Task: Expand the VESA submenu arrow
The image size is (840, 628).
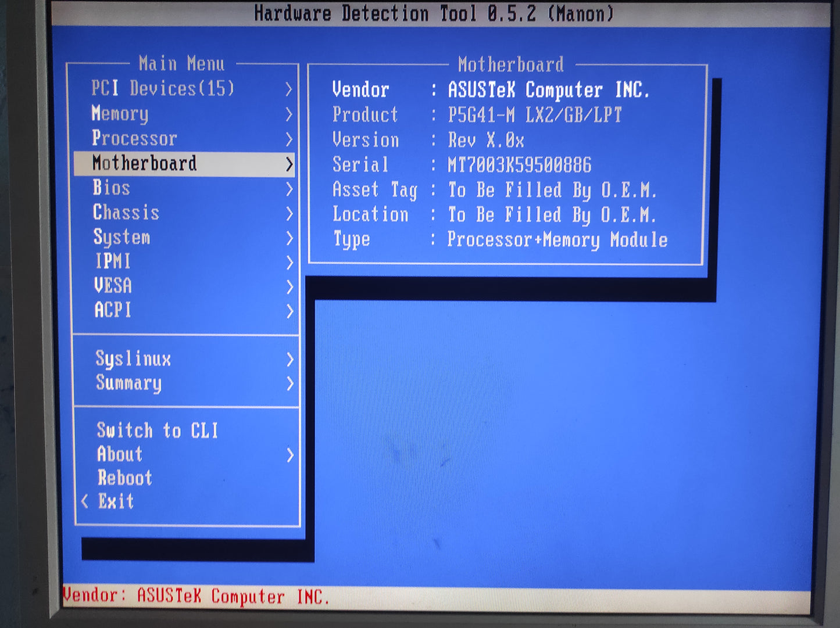Action: click(289, 286)
